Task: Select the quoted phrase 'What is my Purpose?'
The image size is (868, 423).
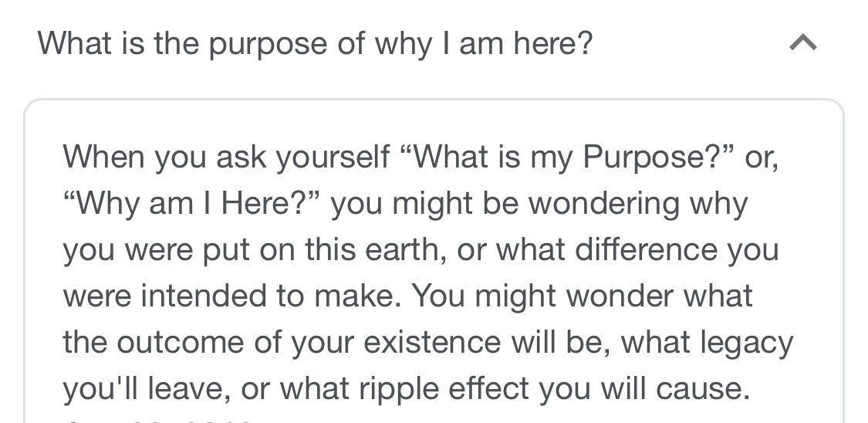Action: [x=568, y=157]
